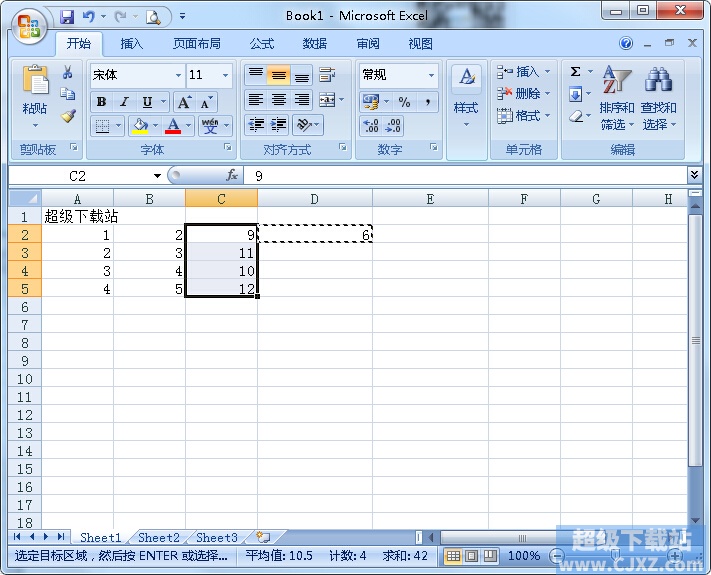711x575 pixels.
Task: Switch to the 页面布局 ribbon tab
Action: (x=197, y=44)
